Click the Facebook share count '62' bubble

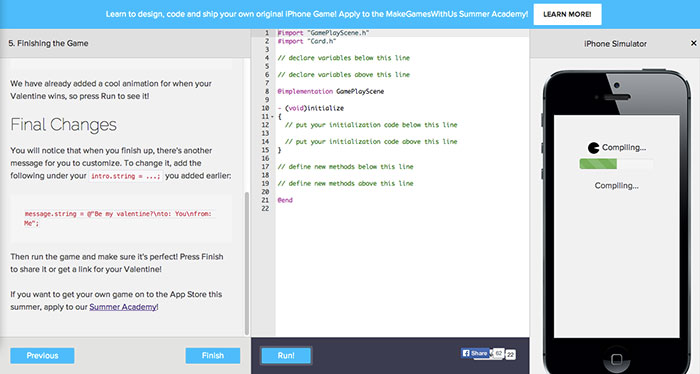point(499,353)
